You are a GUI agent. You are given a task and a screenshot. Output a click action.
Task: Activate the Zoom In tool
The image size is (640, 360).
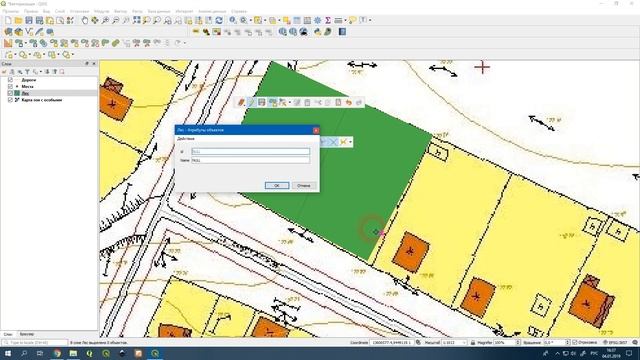coord(105,20)
